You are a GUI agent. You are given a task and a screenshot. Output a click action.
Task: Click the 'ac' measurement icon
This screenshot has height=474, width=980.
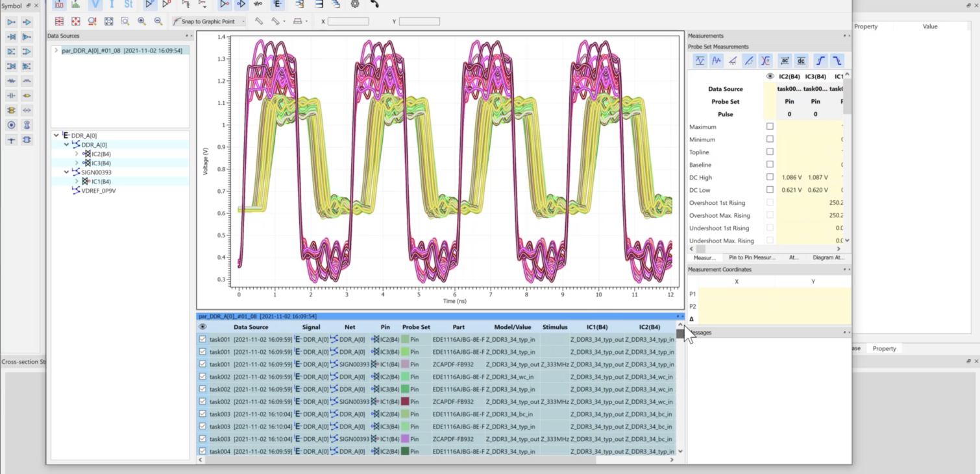point(784,61)
